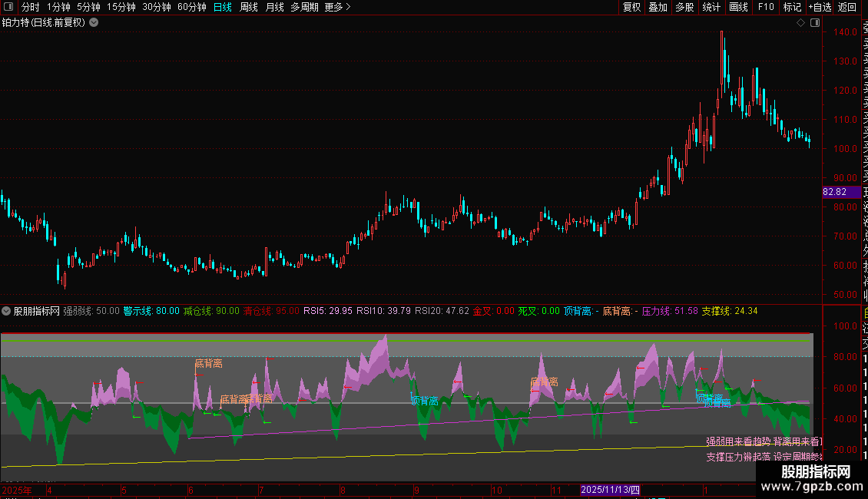Open the F10 company info
Screen dimensions: 868x499
tap(766, 7)
